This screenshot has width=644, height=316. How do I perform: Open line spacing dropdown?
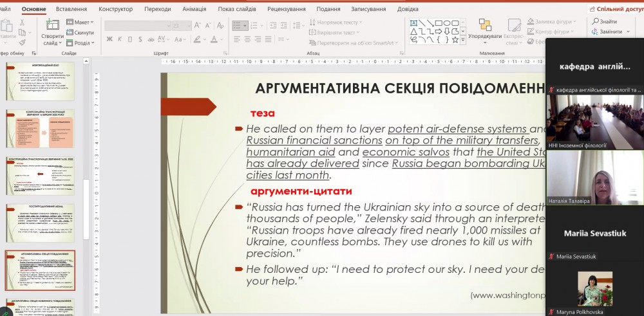coord(299,26)
